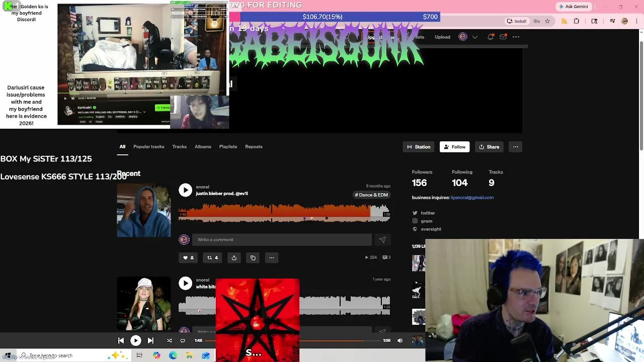Open Chrome three-dot menu
The image size is (644, 362).
click(636, 21)
